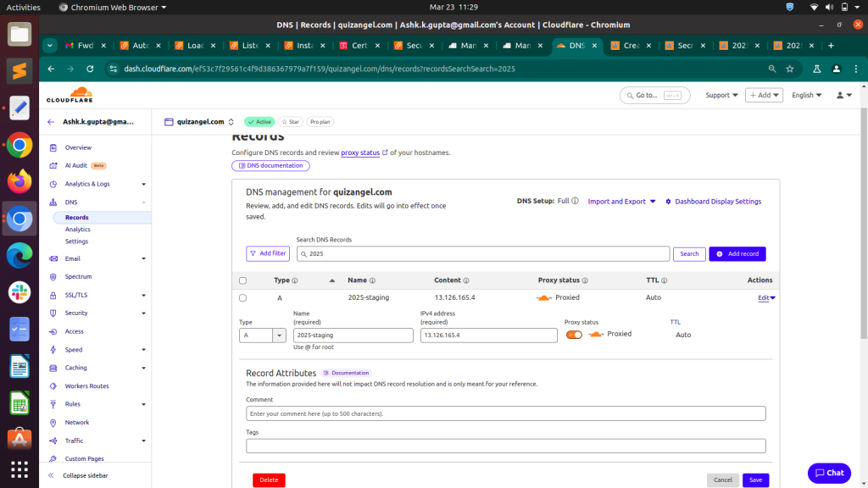Image resolution: width=868 pixels, height=488 pixels.
Task: Launch Firefox from dock
Action: [19, 181]
